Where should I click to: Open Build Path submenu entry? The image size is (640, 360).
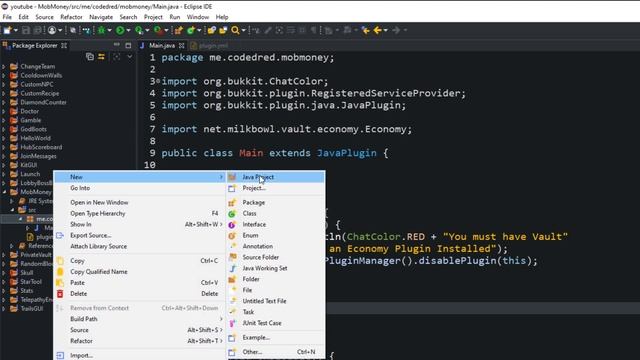140,319
